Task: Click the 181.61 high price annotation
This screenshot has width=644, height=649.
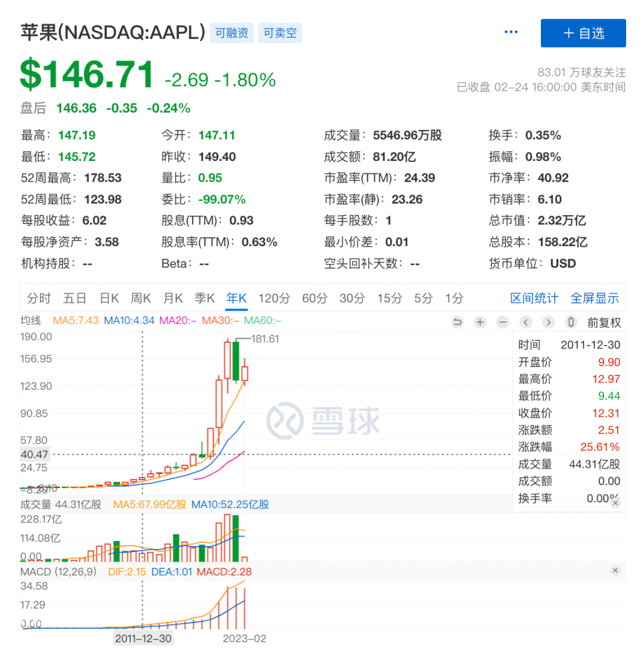Action: [x=265, y=339]
